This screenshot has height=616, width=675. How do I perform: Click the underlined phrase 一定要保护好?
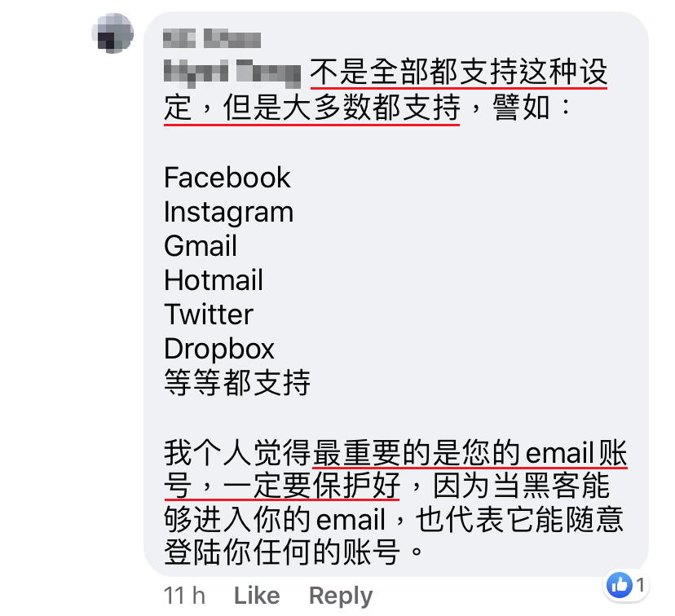click(x=311, y=486)
